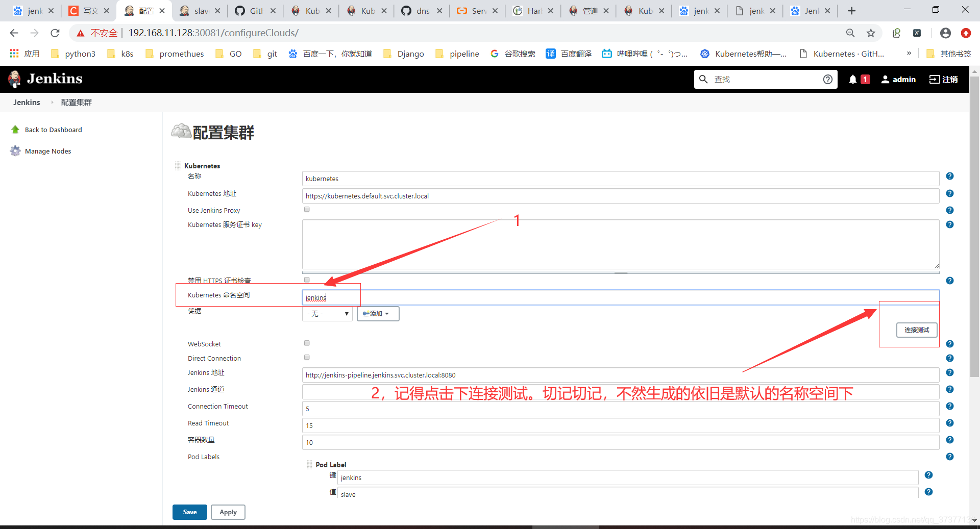Open help for Use Jenkins Proxy

[950, 210]
